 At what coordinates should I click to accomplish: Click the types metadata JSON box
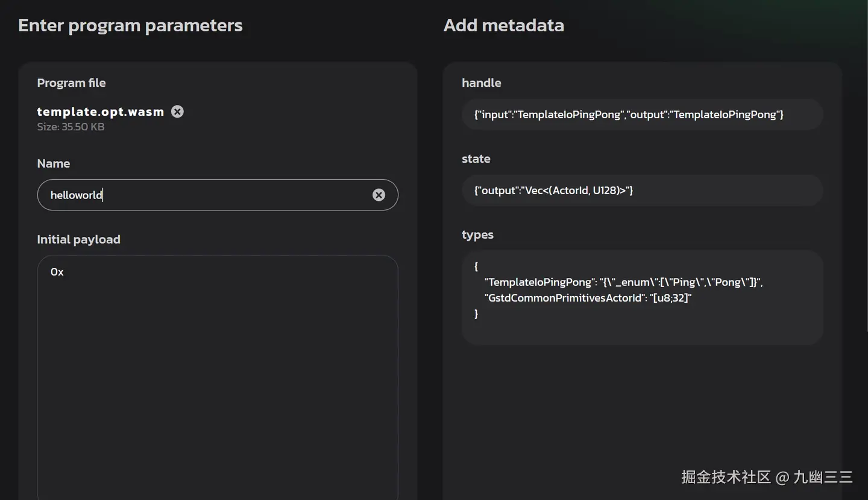coord(642,297)
